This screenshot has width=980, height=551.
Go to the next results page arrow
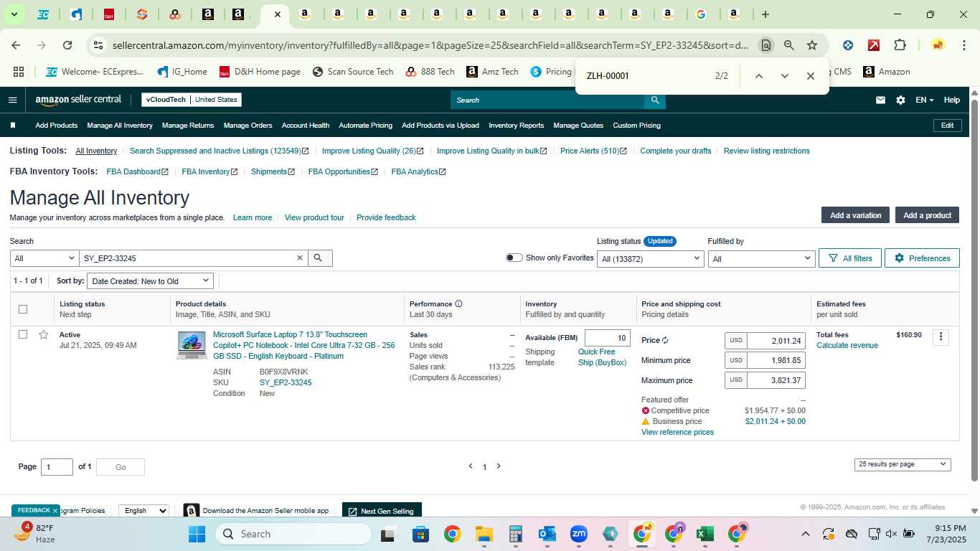pyautogui.click(x=499, y=466)
